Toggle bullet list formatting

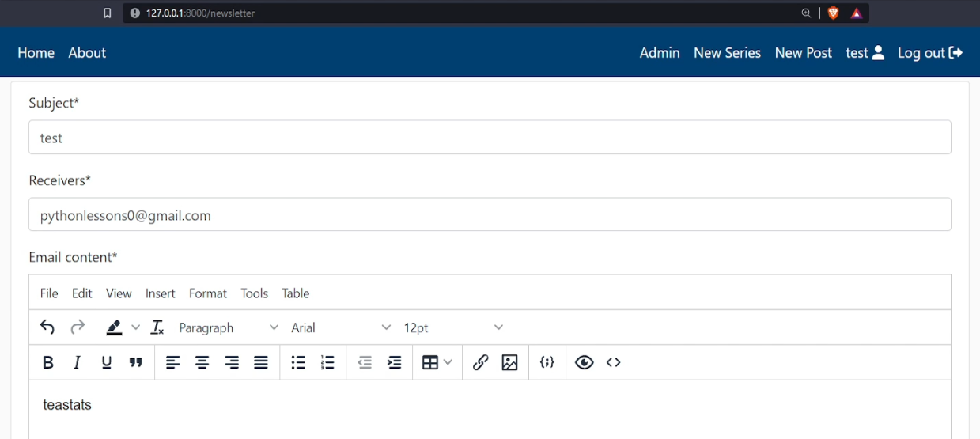tap(298, 362)
